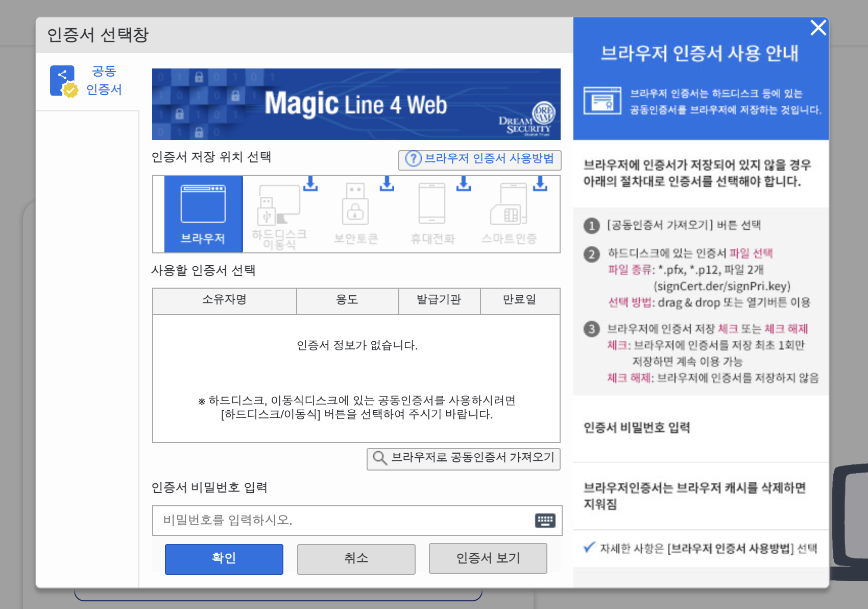868x609 pixels.
Task: Click step 2 number badge in guide
Action: tap(592, 254)
